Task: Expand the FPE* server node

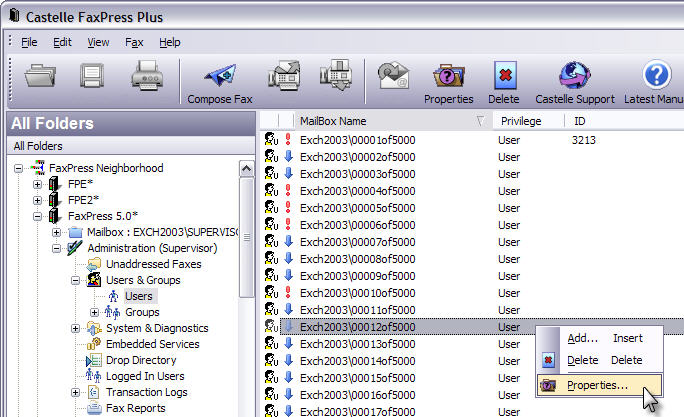Action: (38, 184)
